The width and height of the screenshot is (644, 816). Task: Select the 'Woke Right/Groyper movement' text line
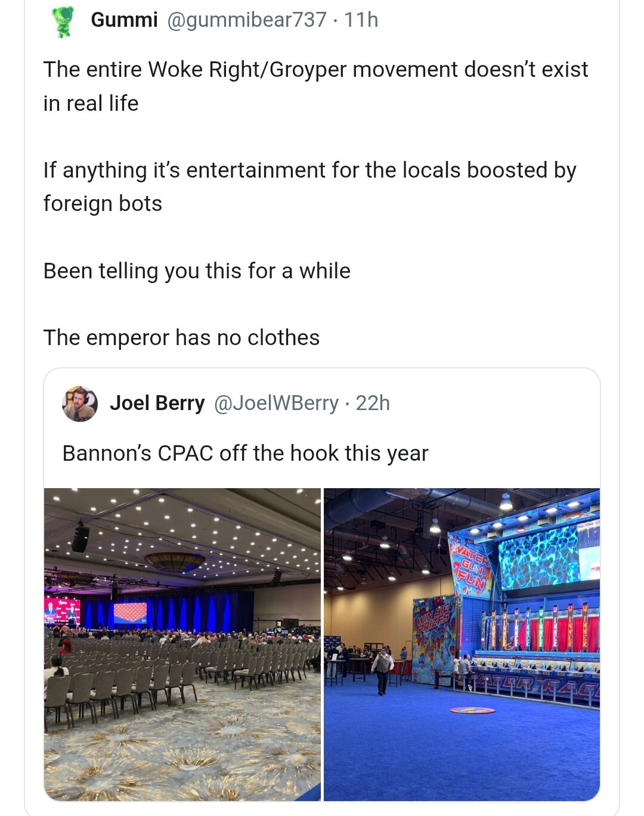tap(315, 70)
